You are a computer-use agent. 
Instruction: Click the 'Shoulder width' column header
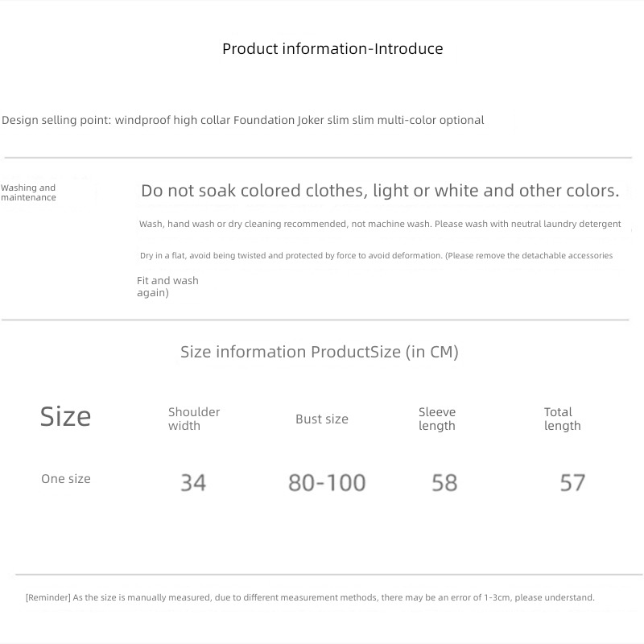click(194, 419)
